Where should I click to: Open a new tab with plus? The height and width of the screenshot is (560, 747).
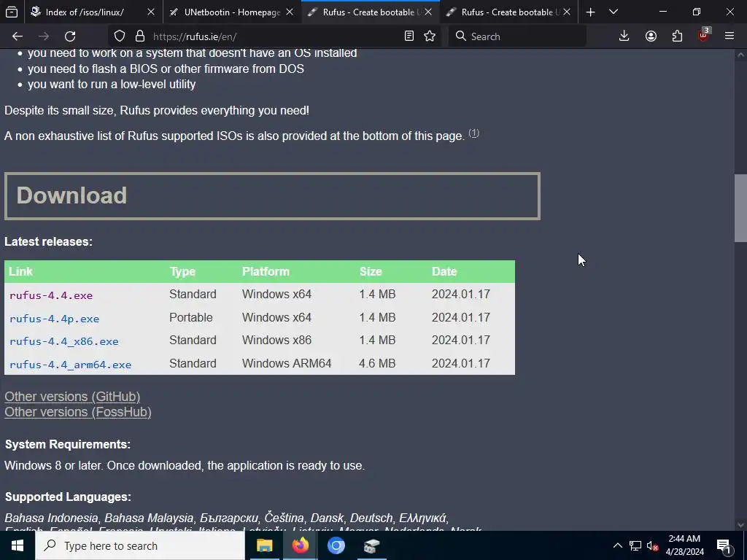(591, 12)
